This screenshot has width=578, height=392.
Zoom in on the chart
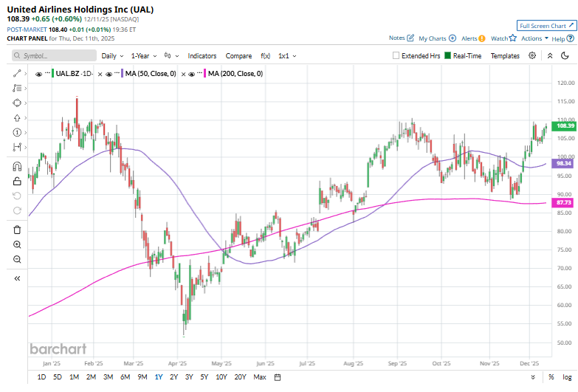pos(17,244)
